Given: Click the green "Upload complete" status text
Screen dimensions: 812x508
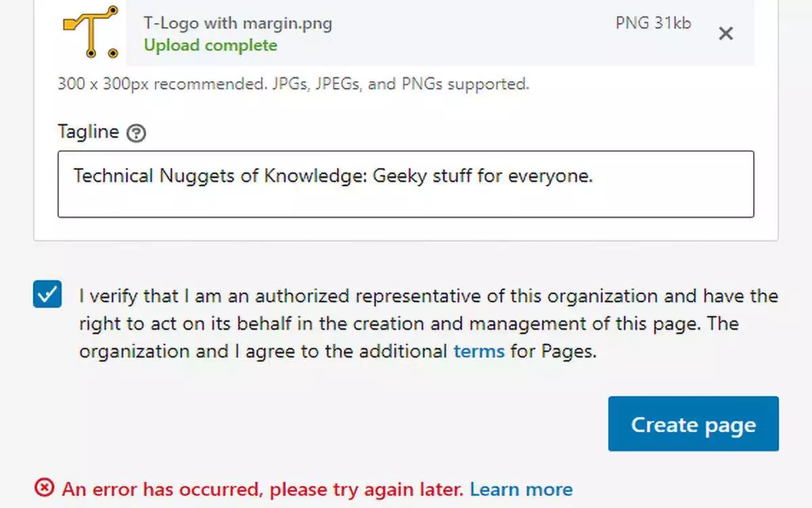Looking at the screenshot, I should pos(210,45).
